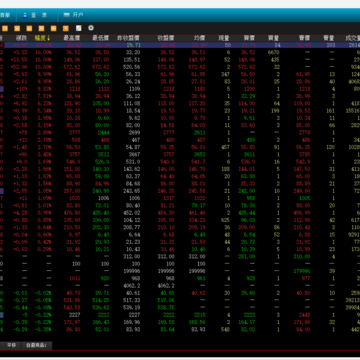This screenshot has width=360, height=360.
Task: Click the 买价 column header
Action: coord(249,38)
